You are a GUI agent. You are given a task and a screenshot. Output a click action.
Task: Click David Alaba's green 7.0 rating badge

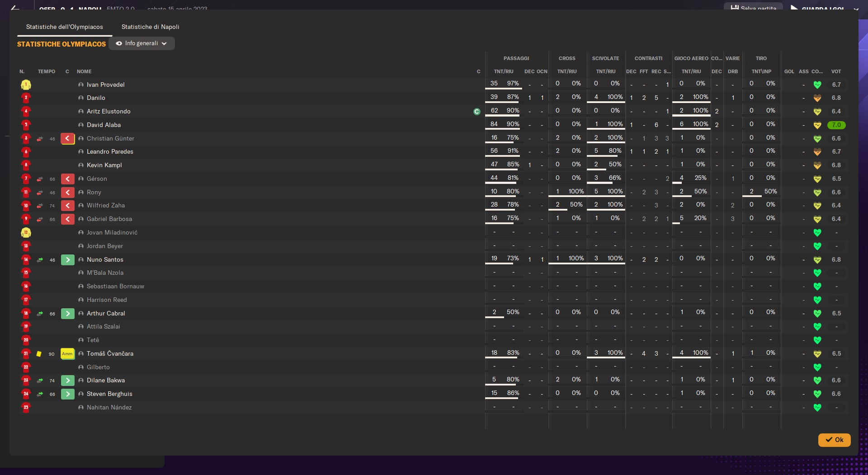(x=836, y=125)
